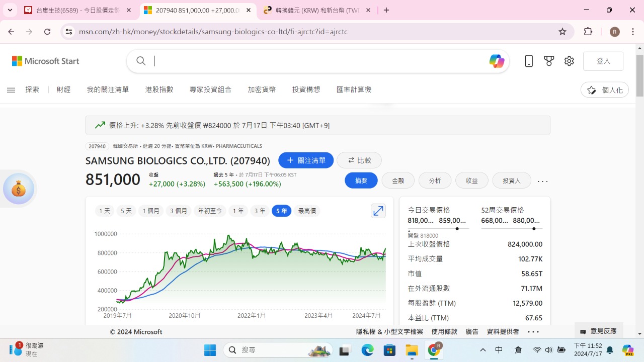Select the 最高價 chart option

[x=307, y=211]
